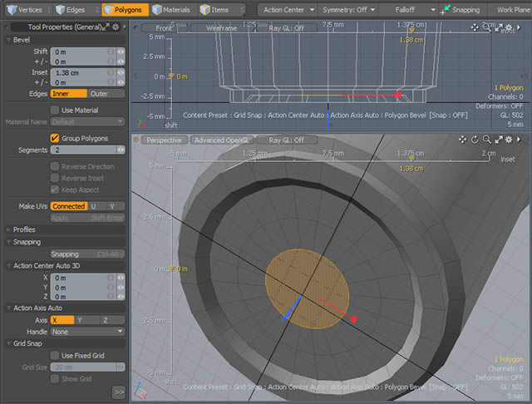Click the pan icon in Perspective viewport
This screenshot has width=532, height=404.
(462, 140)
